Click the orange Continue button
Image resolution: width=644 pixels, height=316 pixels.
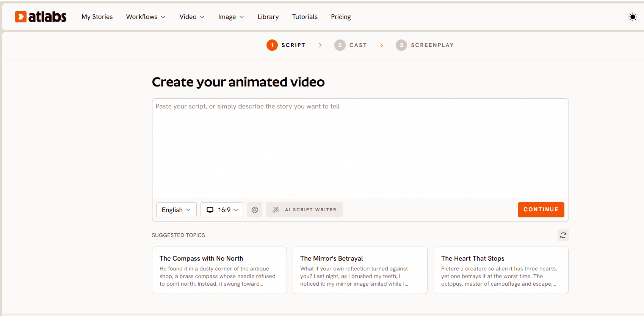point(541,210)
